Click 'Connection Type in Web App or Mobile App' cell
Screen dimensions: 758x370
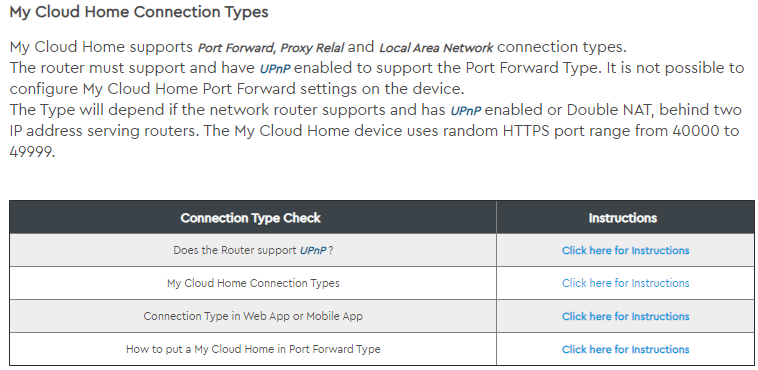[253, 316]
